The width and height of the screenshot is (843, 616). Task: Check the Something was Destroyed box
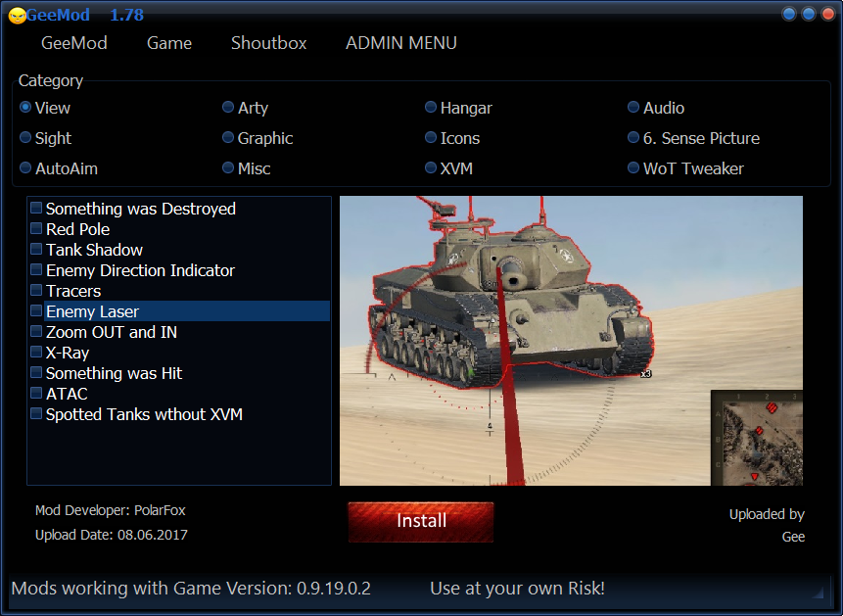tap(36, 208)
